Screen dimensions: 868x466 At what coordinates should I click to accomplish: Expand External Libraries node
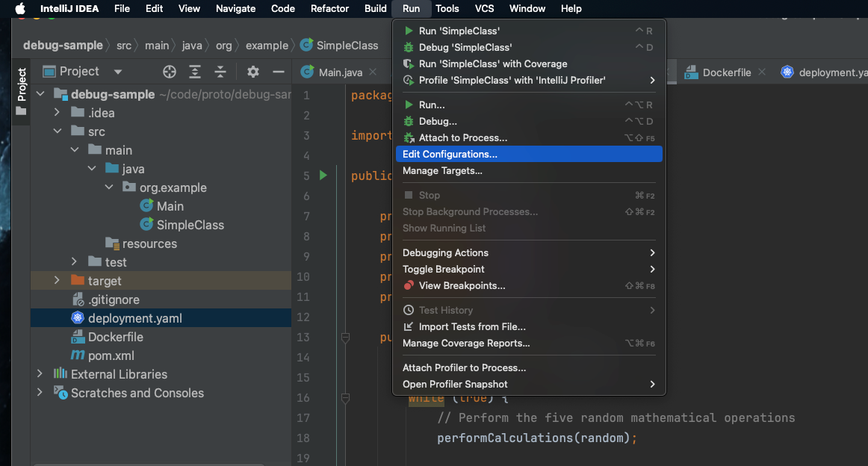[40, 373]
